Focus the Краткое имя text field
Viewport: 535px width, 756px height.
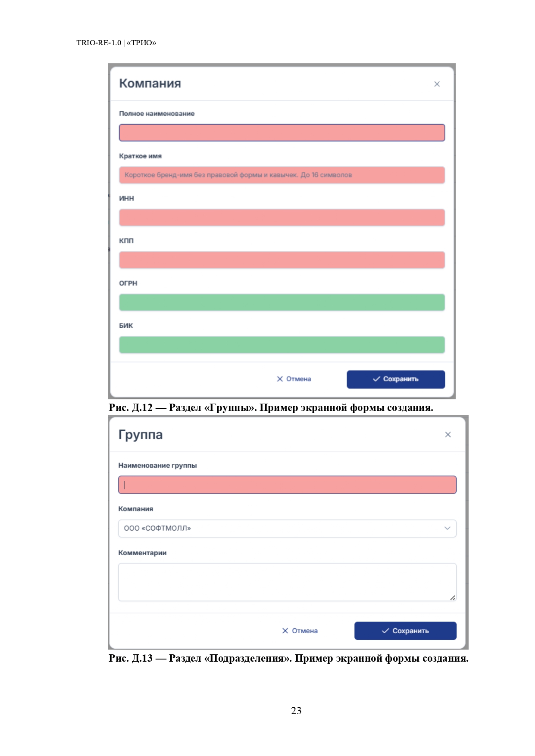pyautogui.click(x=282, y=175)
